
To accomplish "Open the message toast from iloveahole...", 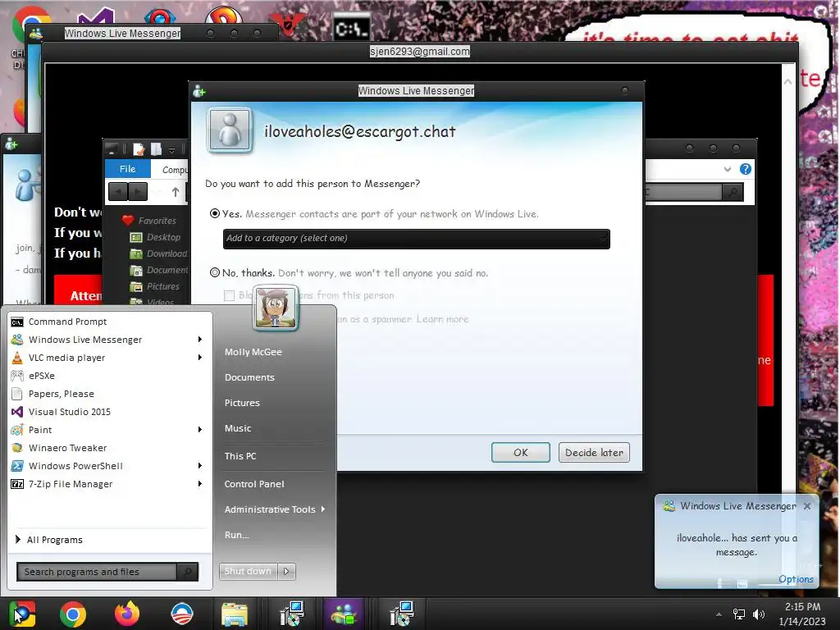I will pos(737,545).
